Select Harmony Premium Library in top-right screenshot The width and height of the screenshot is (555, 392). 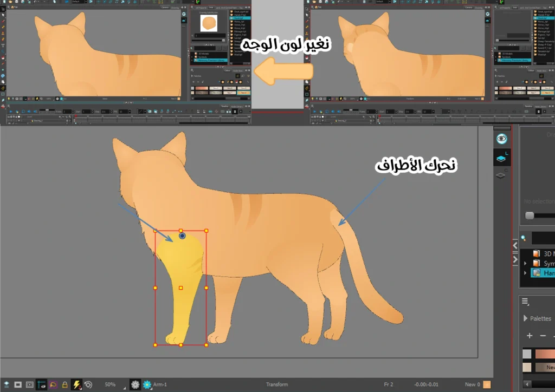(515, 60)
